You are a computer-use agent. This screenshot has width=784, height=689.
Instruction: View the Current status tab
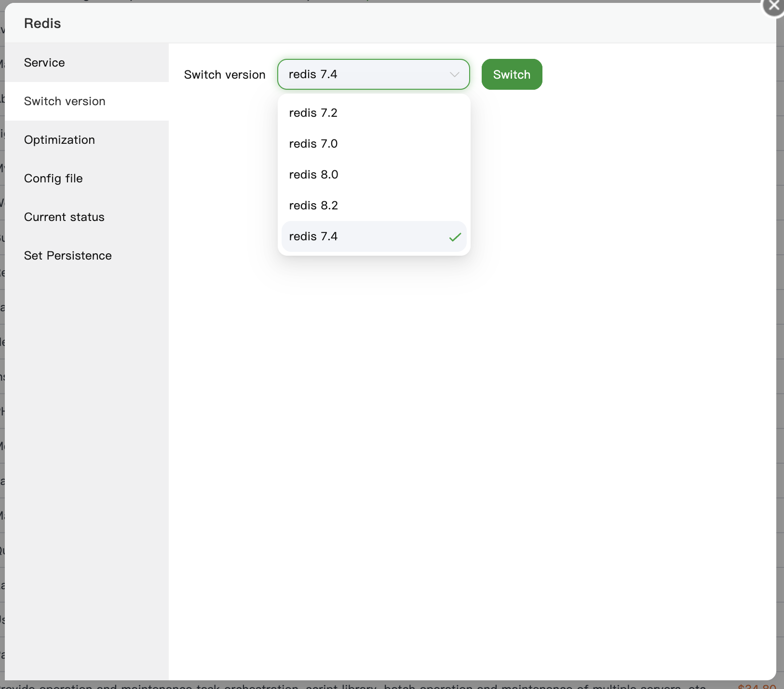pos(87,217)
